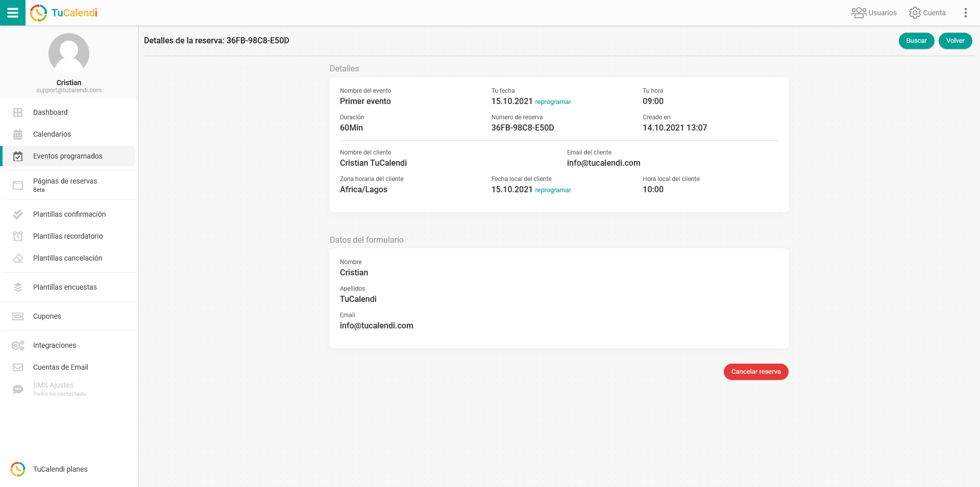
Task: Open the three-dot more options menu
Action: pyautogui.click(x=965, y=13)
